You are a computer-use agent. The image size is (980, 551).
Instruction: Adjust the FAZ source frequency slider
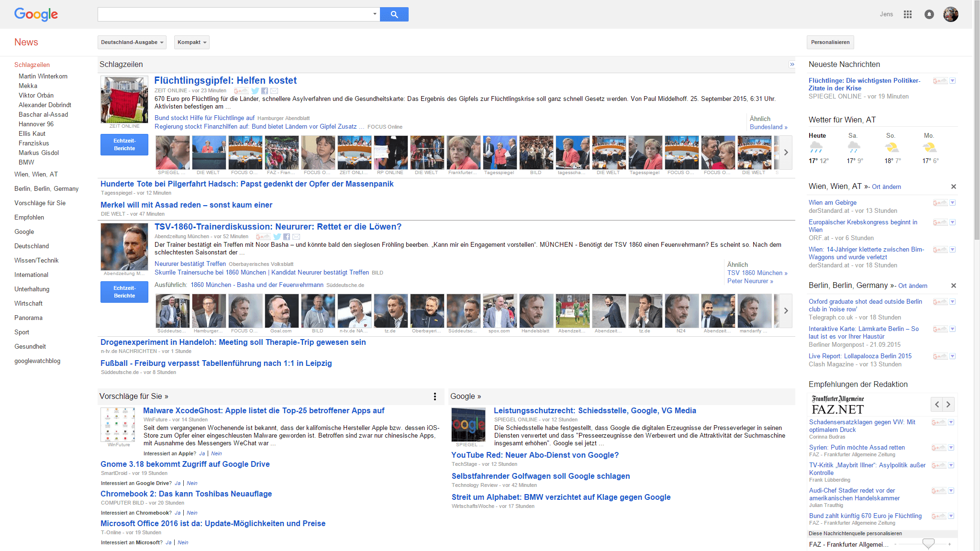pyautogui.click(x=928, y=544)
